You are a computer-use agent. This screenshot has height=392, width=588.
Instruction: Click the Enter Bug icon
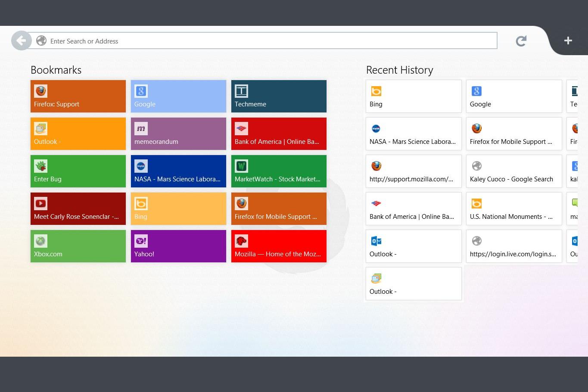(x=41, y=166)
